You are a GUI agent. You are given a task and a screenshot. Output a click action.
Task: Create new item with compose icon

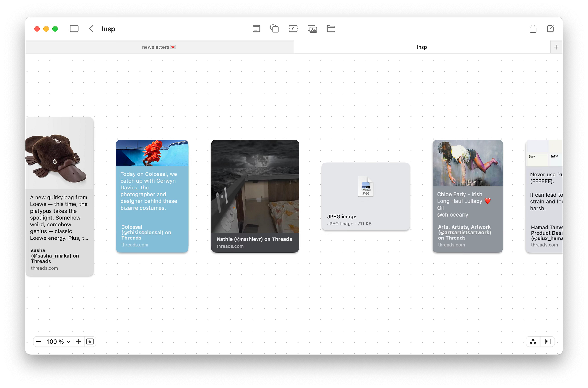pos(551,29)
